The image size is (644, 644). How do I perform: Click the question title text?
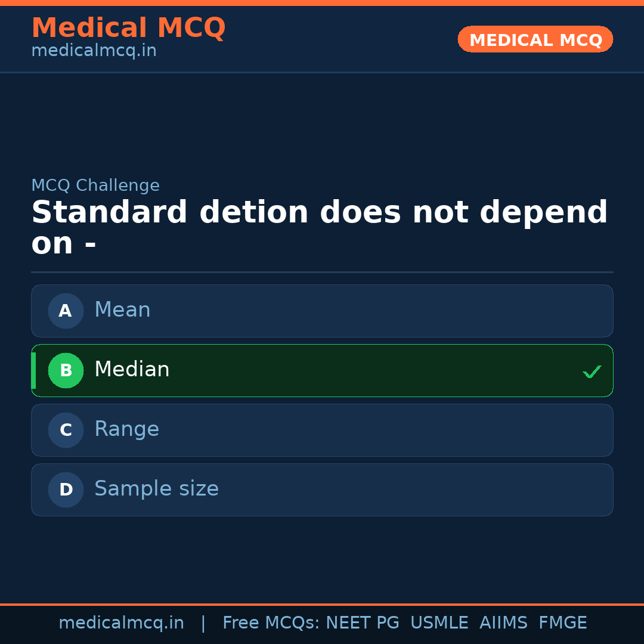point(319,227)
